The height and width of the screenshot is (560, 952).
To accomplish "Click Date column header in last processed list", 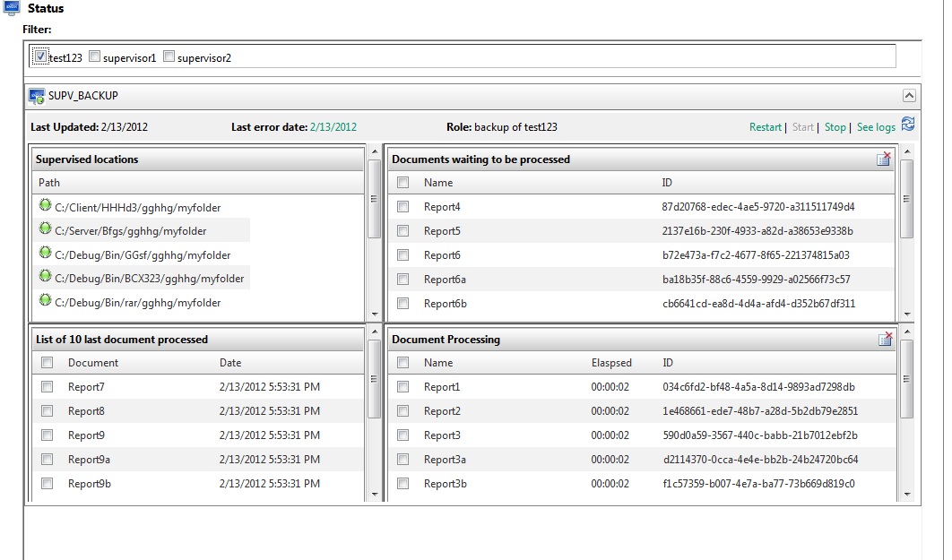I will point(230,363).
